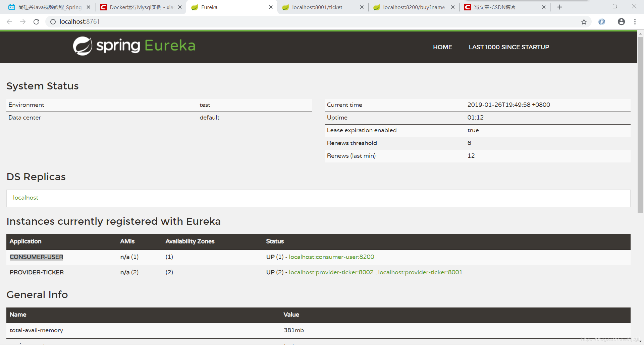The width and height of the screenshot is (644, 345).
Task: Close the localhost:8001/ticket tab
Action: coord(362,7)
